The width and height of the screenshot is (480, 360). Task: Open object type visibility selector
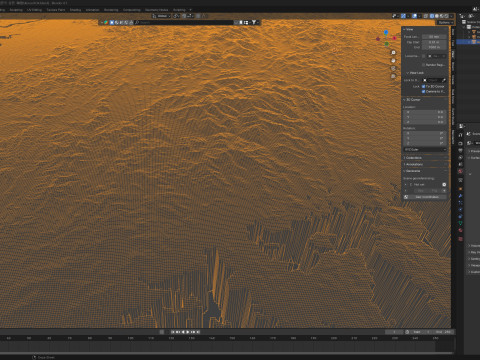395,16
